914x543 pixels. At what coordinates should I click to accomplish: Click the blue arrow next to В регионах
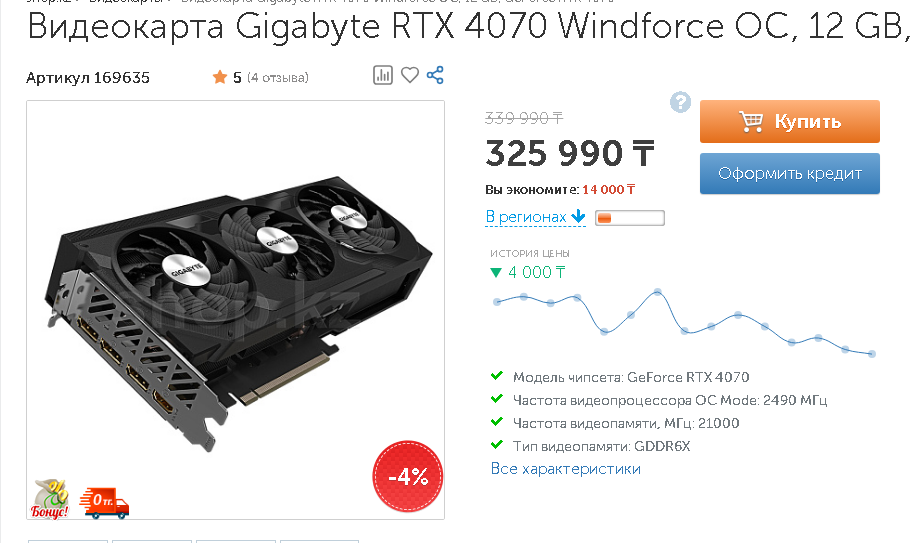pos(578,217)
